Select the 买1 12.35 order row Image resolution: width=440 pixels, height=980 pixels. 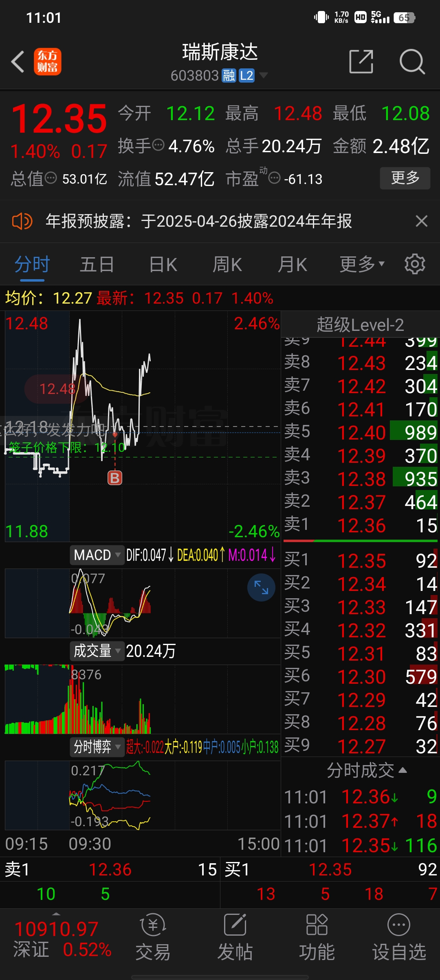(361, 560)
